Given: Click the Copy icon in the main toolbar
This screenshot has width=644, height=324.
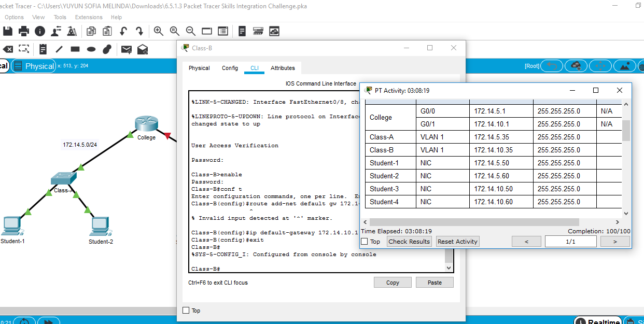Looking at the screenshot, I should click(x=91, y=31).
